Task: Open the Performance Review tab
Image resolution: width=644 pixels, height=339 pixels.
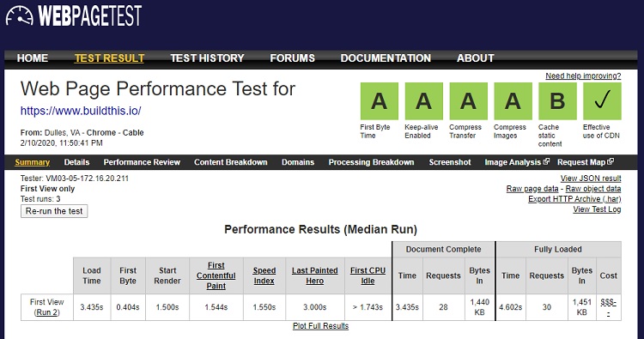Action: coord(142,162)
